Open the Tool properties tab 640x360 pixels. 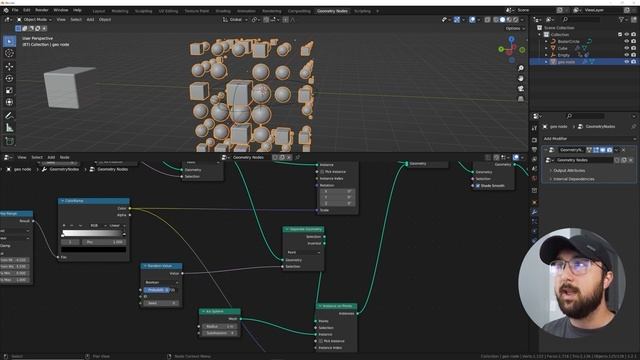coord(534,128)
